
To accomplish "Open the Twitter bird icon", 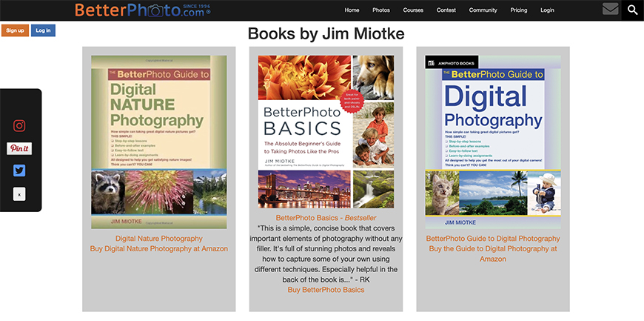I will coord(19,171).
